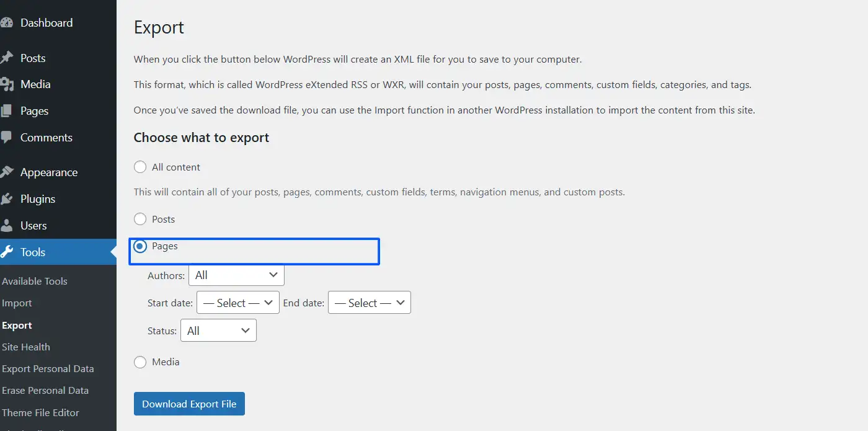Open the Start date dropdown

238,303
